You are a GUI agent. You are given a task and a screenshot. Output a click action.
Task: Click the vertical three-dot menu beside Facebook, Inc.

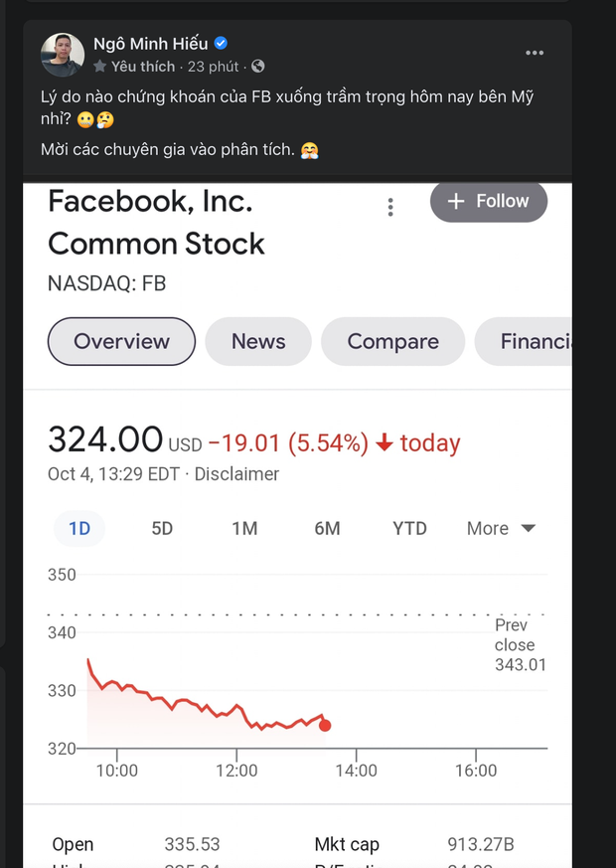pyautogui.click(x=390, y=207)
